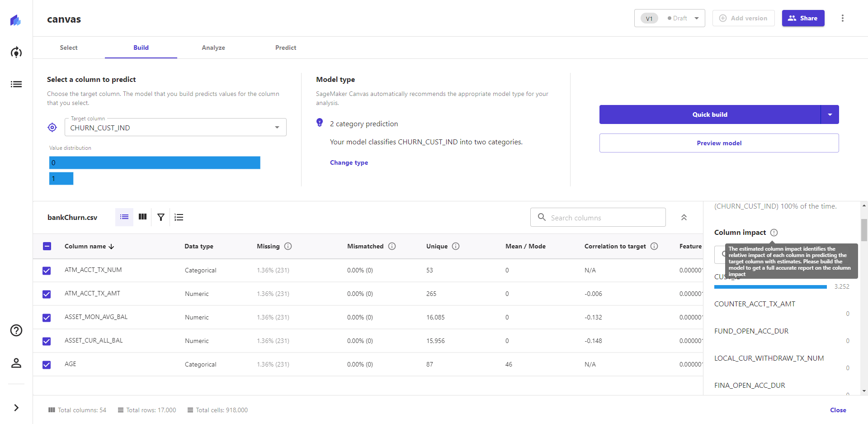
Task: Click the Change type link
Action: coord(349,162)
